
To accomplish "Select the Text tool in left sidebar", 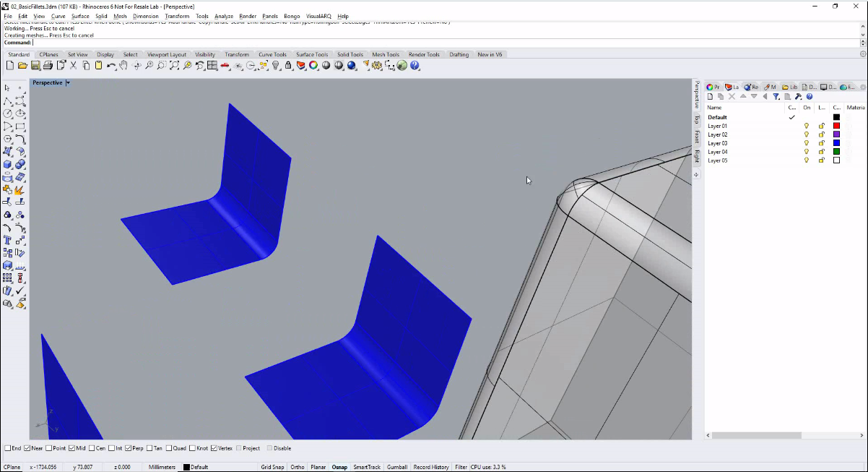I will pyautogui.click(x=7, y=240).
